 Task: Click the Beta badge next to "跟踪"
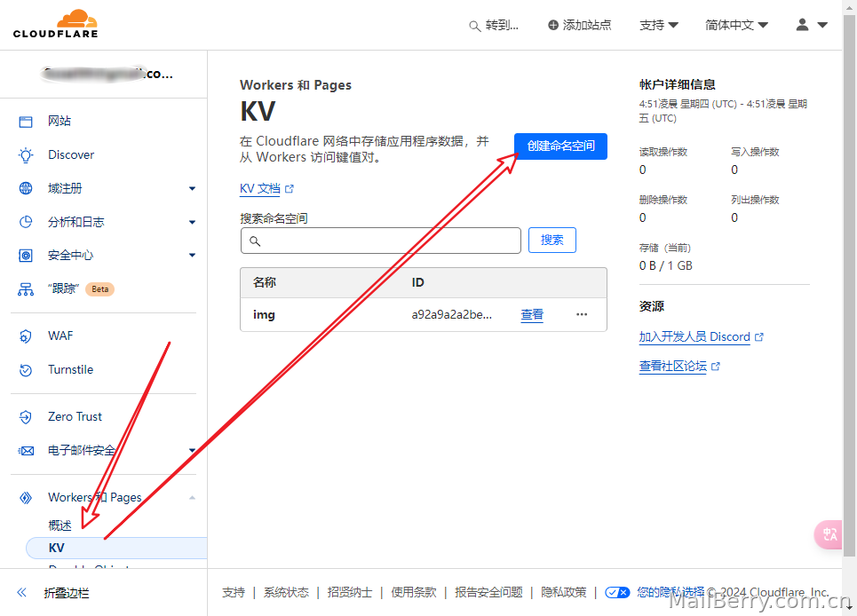(100, 288)
